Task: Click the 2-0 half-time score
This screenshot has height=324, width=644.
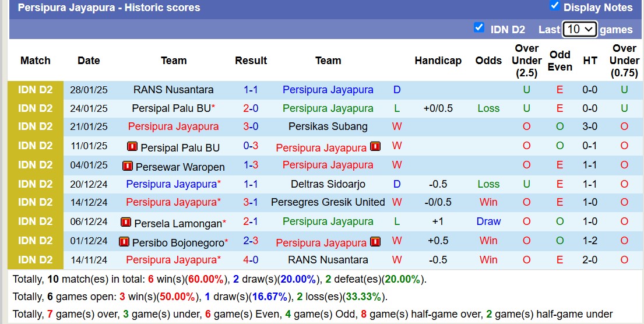Action: (590, 259)
